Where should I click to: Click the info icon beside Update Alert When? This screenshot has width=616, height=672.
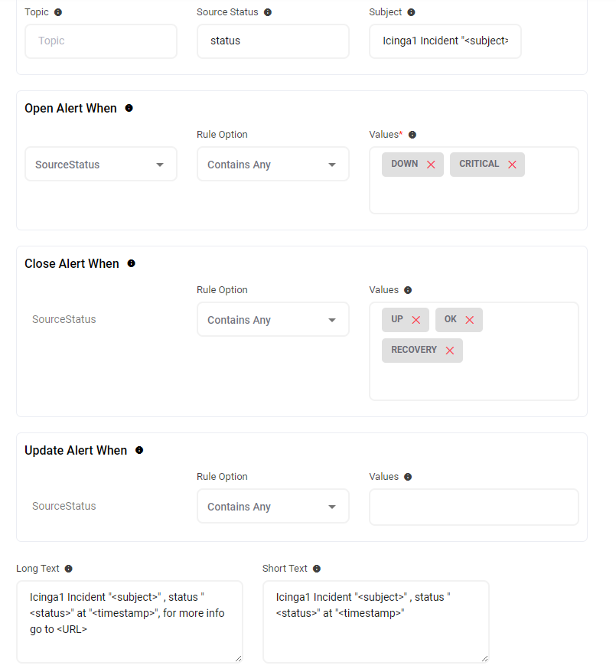[139, 450]
